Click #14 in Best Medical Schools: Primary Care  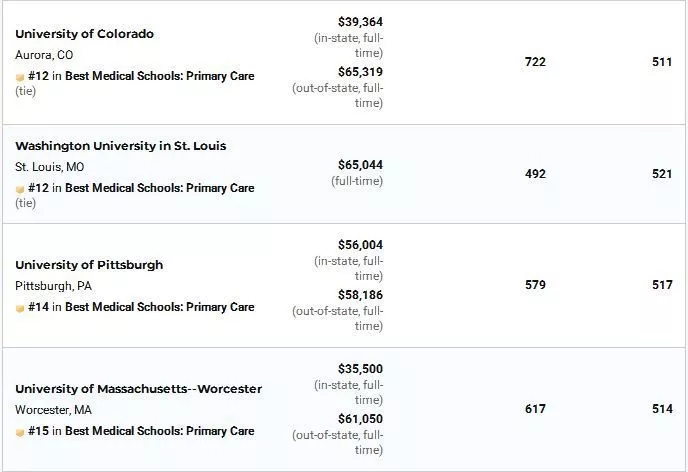pyautogui.click(x=141, y=307)
